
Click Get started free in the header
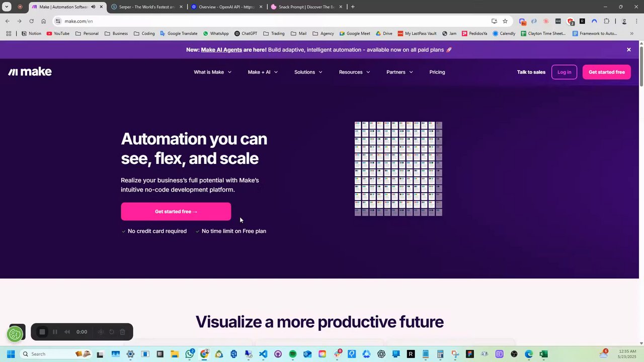point(606,72)
